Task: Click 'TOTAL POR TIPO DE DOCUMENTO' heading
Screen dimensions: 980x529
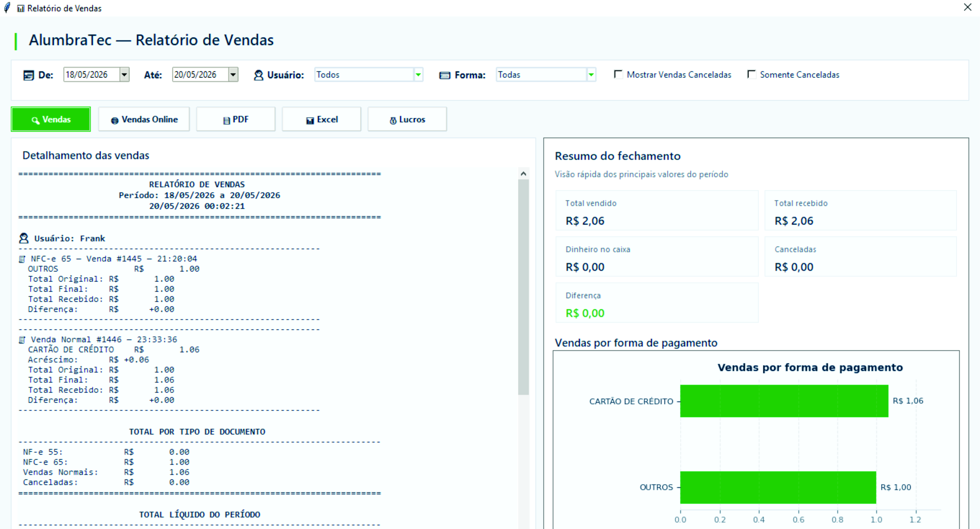Action: tap(197, 432)
